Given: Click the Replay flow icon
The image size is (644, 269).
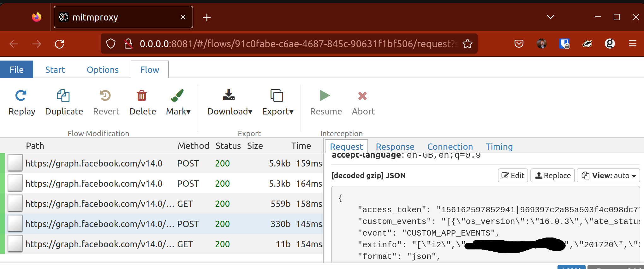Looking at the screenshot, I should point(21,96).
